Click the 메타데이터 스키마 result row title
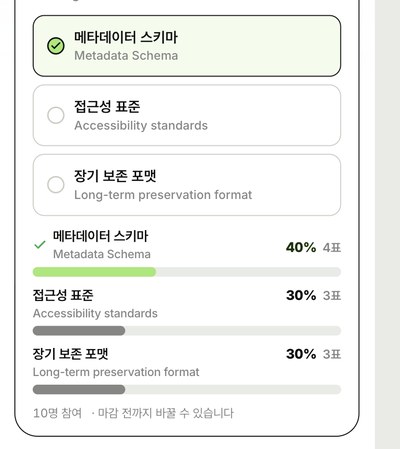400x449 pixels. coord(100,236)
